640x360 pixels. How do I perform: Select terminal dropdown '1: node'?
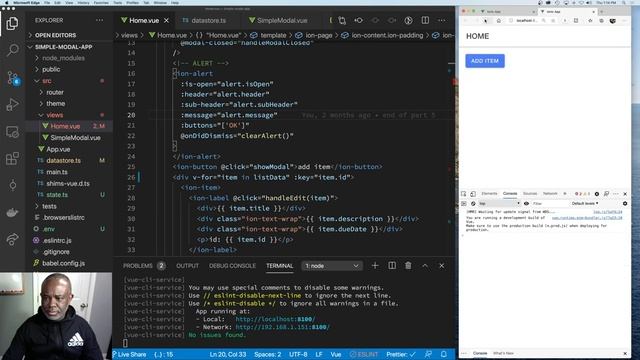331,266
